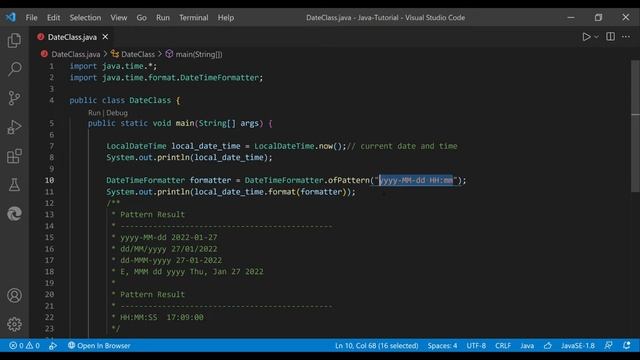Split the editor to the right
This screenshot has height=360, width=640.
click(610, 37)
